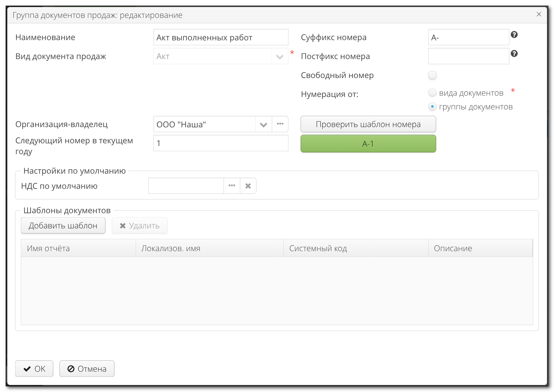Browse VAT options using the ellipsis icon
554x392 pixels.
(x=232, y=186)
